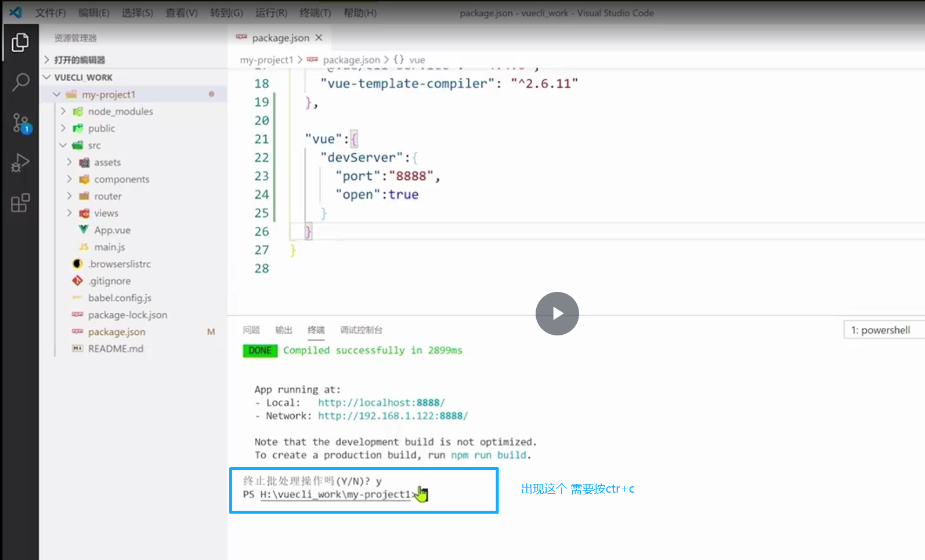Select package.json in the file tree
The height and width of the screenshot is (560, 925).
coord(133,332)
